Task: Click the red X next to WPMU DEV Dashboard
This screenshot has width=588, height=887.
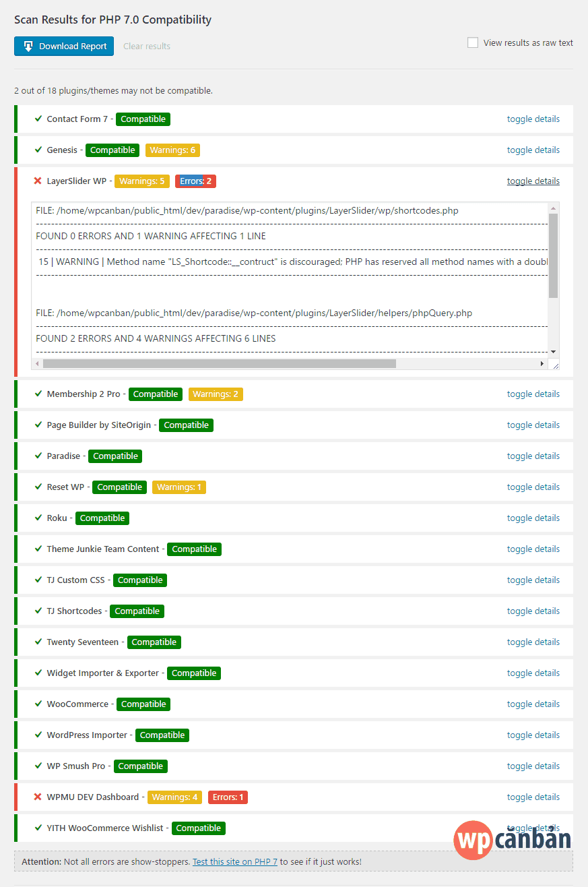Action: (x=38, y=797)
